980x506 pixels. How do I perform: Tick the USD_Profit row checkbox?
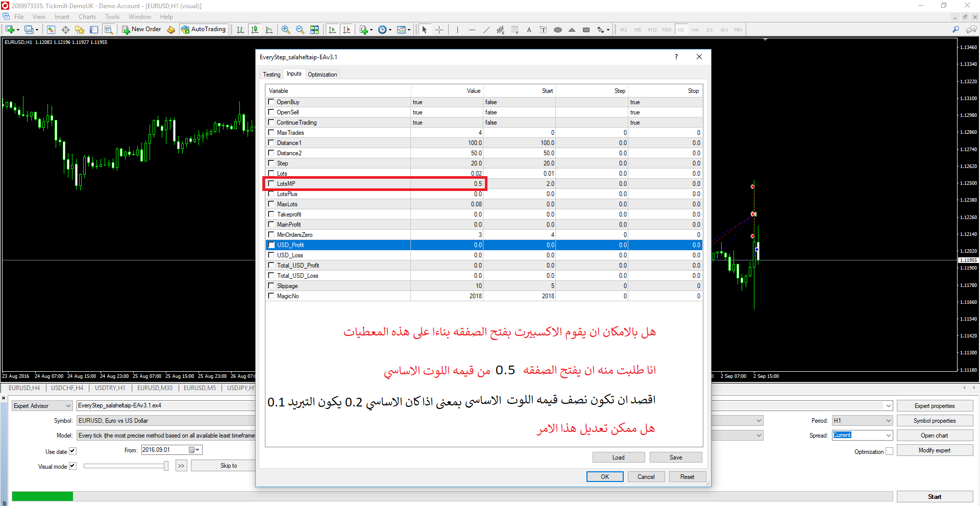(x=271, y=245)
